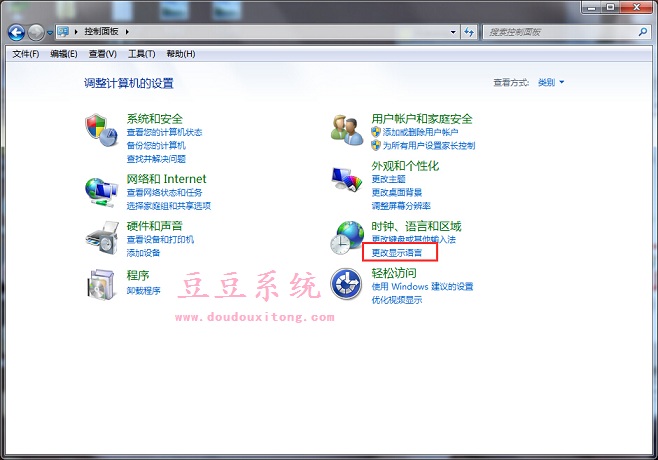Click the Clock, Language and Region icon

point(347,238)
